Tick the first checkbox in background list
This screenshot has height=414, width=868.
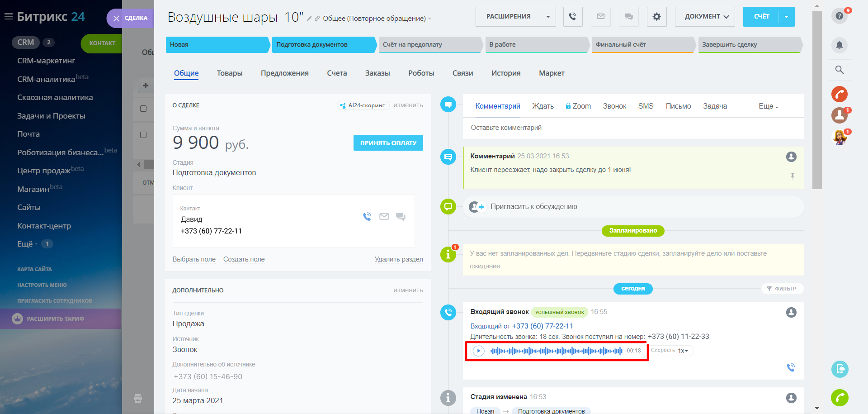coord(143,109)
